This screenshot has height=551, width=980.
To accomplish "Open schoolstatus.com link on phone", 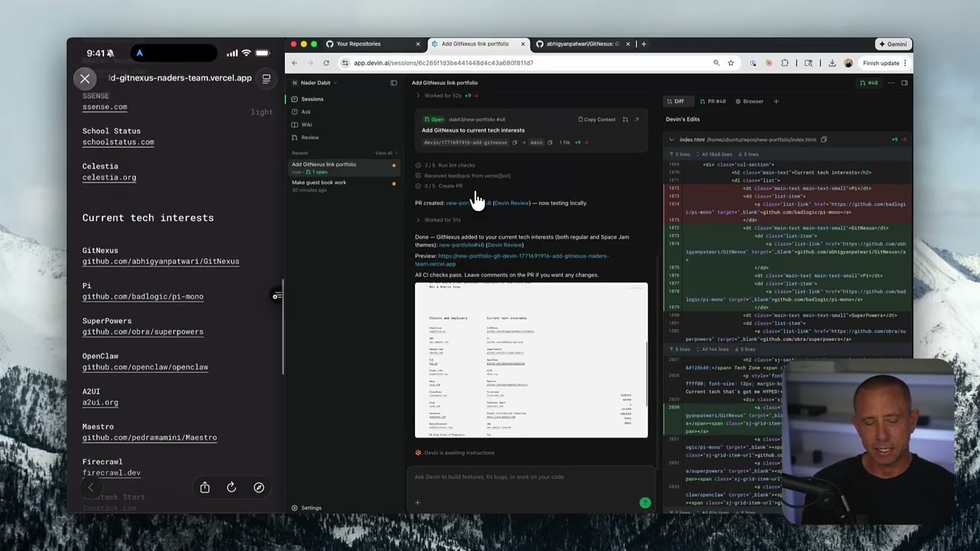I will tap(118, 142).
